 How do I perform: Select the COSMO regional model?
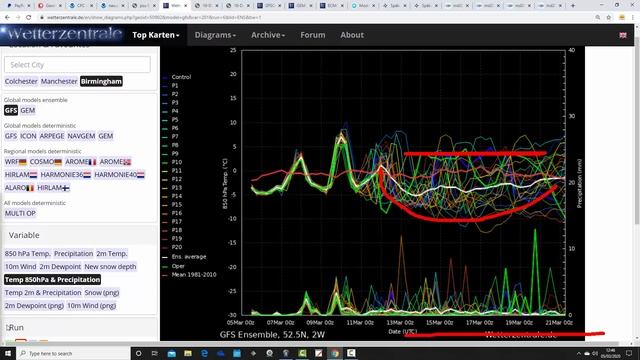point(46,162)
